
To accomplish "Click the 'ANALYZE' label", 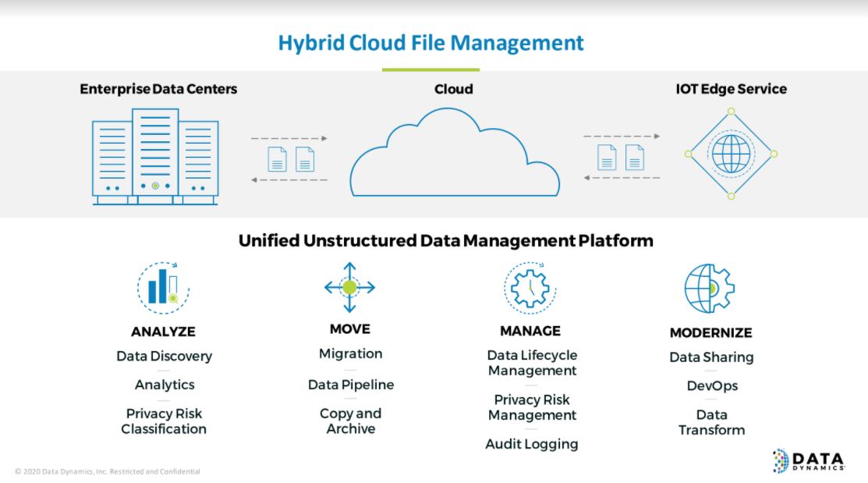I will [x=163, y=332].
